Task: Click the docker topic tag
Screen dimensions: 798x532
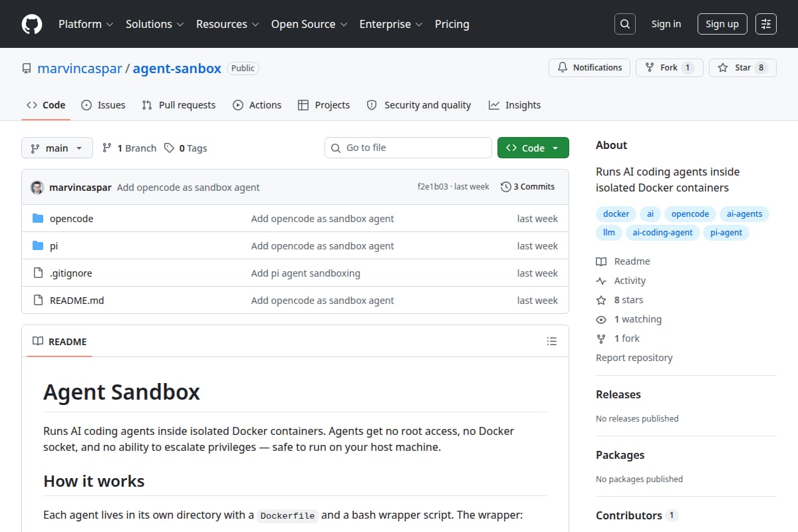Action: pyautogui.click(x=616, y=214)
